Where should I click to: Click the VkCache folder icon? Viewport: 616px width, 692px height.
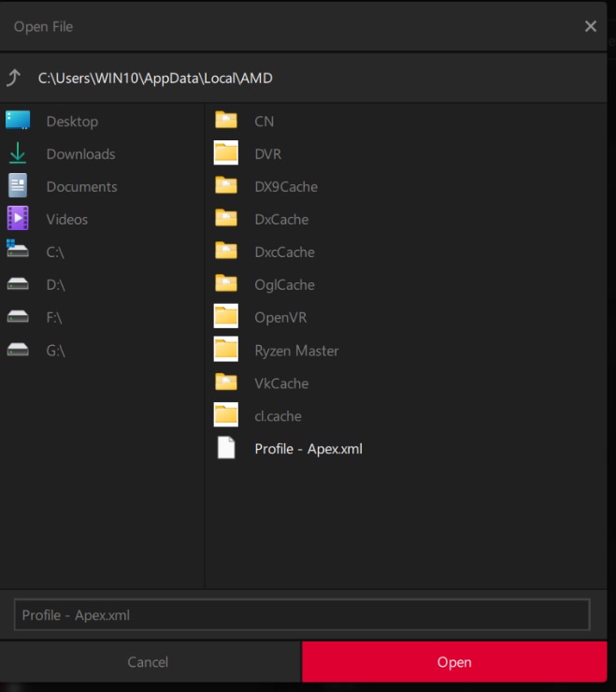pyautogui.click(x=226, y=382)
